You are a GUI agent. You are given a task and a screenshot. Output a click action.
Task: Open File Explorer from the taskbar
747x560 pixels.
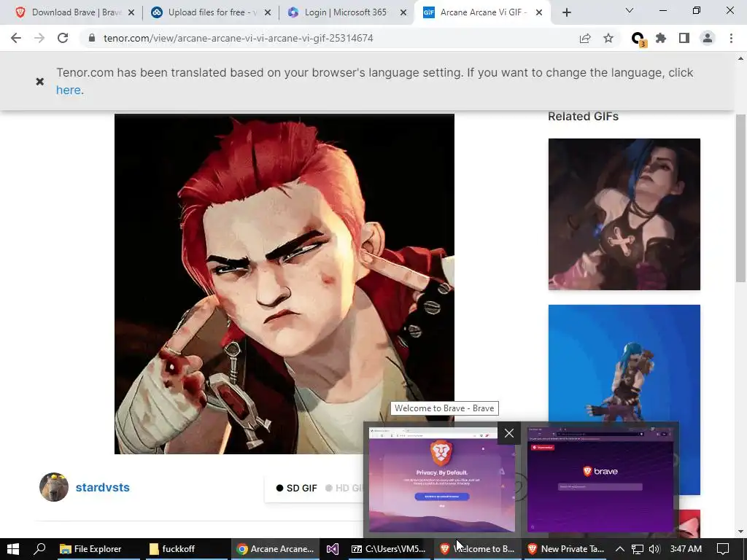pyautogui.click(x=97, y=549)
